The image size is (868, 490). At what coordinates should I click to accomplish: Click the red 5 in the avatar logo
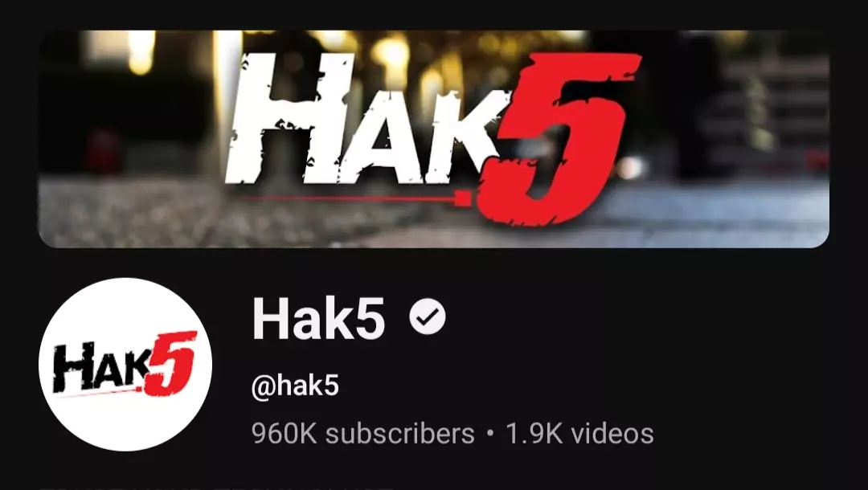click(169, 363)
